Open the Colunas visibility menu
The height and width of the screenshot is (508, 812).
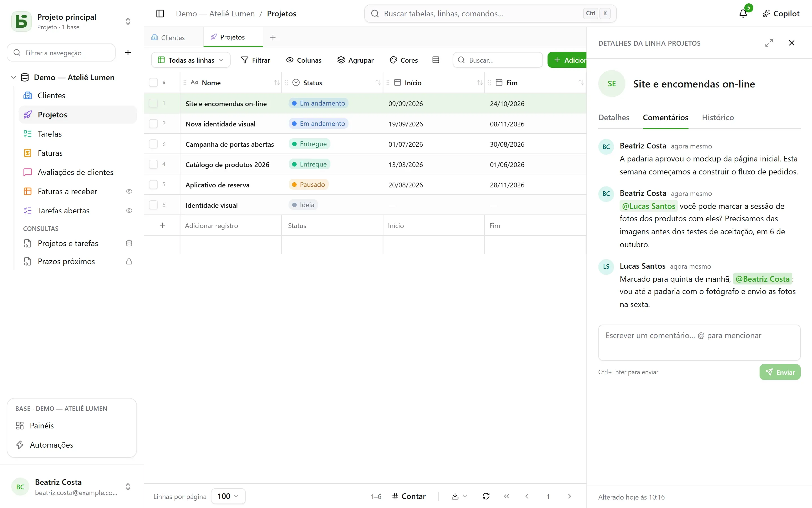[304, 60]
